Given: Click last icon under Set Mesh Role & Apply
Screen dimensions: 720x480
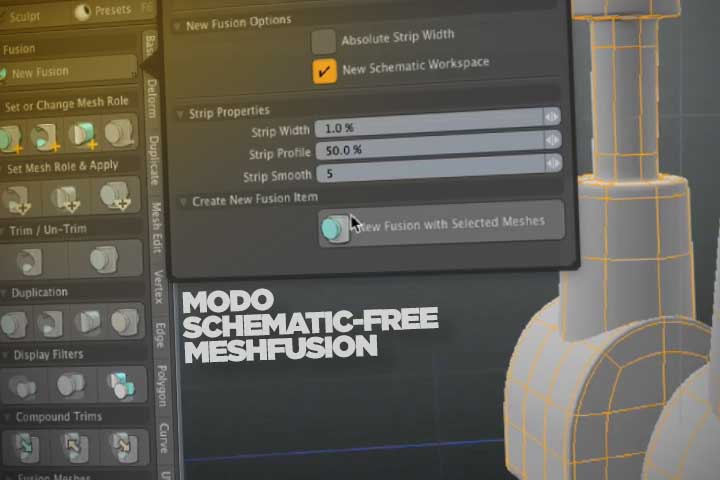Looking at the screenshot, I should 114,196.
